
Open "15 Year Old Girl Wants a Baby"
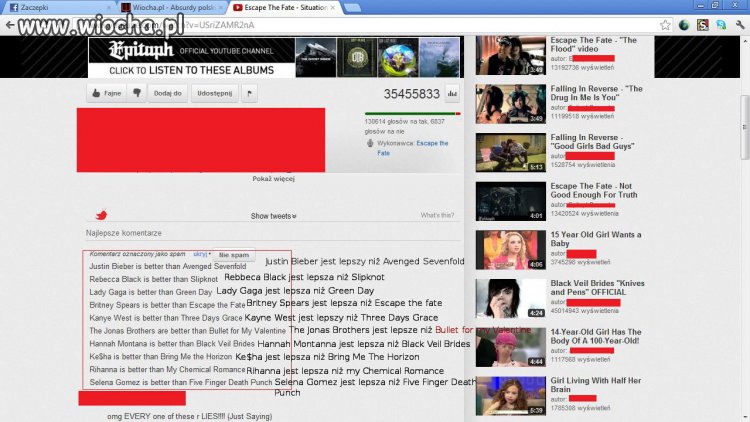pyautogui.click(x=596, y=239)
